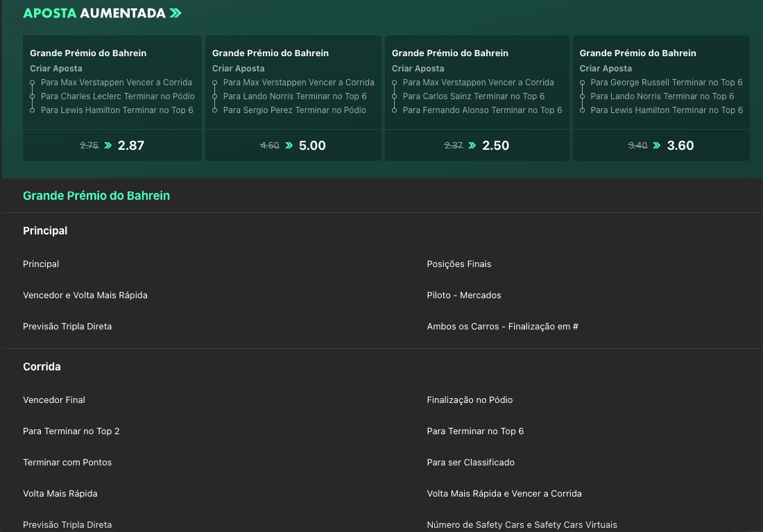
Task: Open the green Grande Prémio do Bahrein heading
Action: tap(96, 196)
